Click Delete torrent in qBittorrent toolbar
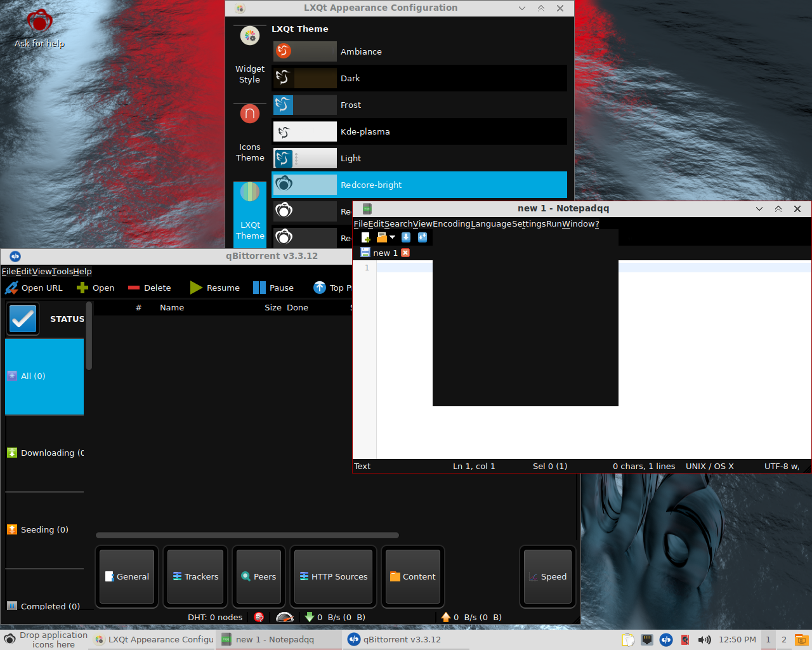 tap(149, 288)
